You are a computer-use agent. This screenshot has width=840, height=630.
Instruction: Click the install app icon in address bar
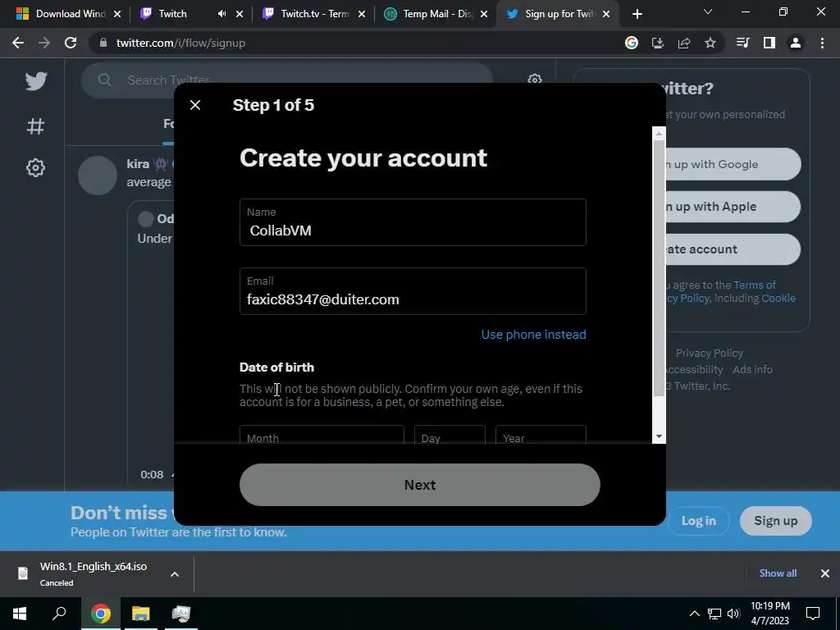click(x=658, y=43)
